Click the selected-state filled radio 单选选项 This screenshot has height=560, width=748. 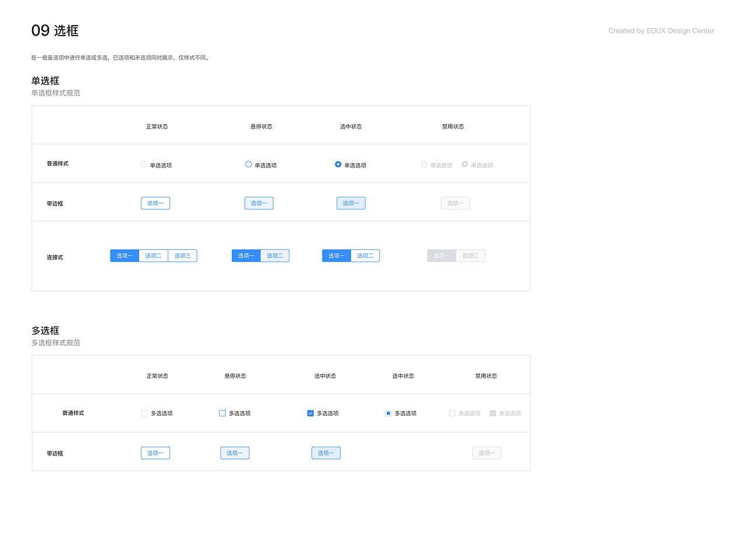pyautogui.click(x=338, y=165)
